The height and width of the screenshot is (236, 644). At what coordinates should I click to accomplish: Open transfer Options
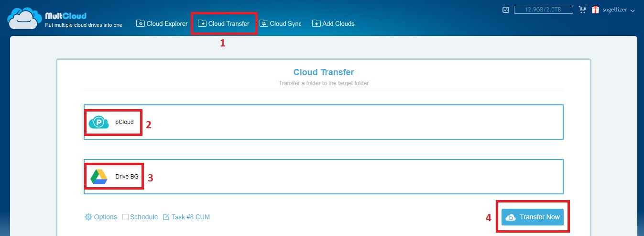pos(101,217)
